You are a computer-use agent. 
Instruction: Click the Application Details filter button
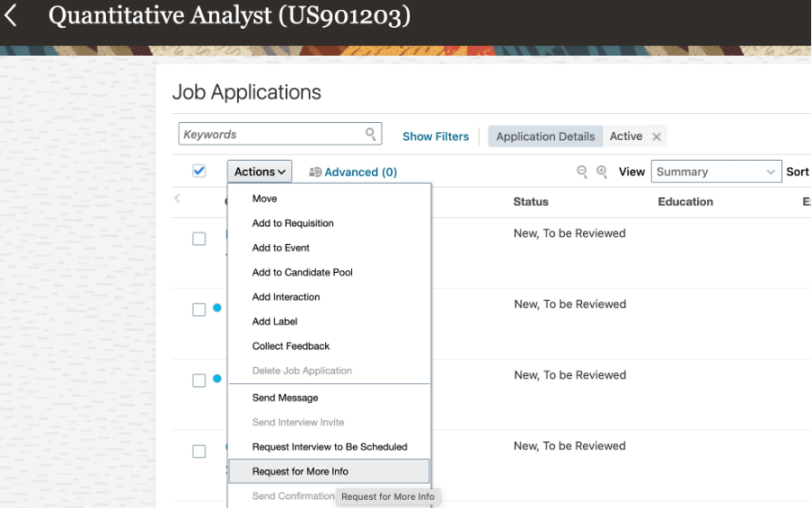[x=545, y=136]
